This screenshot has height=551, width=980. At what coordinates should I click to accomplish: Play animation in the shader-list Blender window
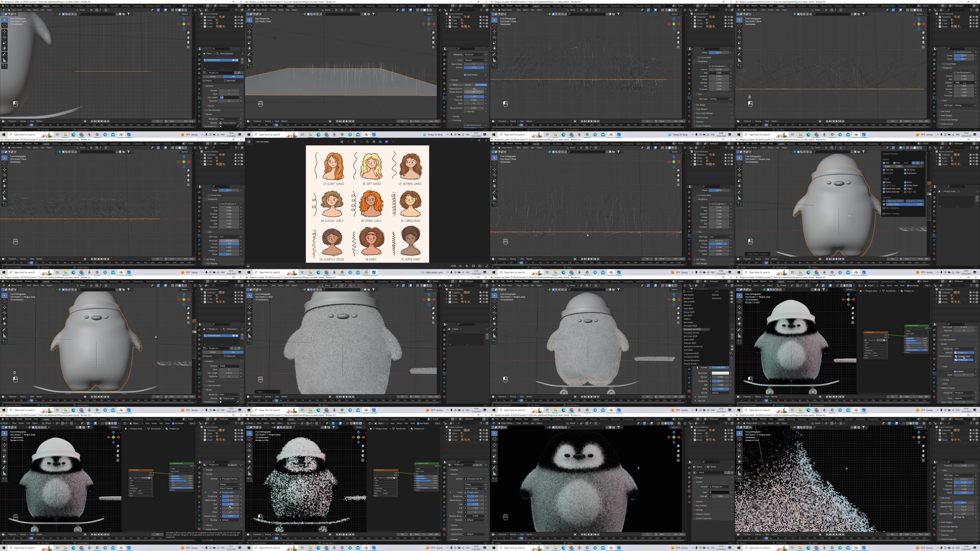coord(592,397)
